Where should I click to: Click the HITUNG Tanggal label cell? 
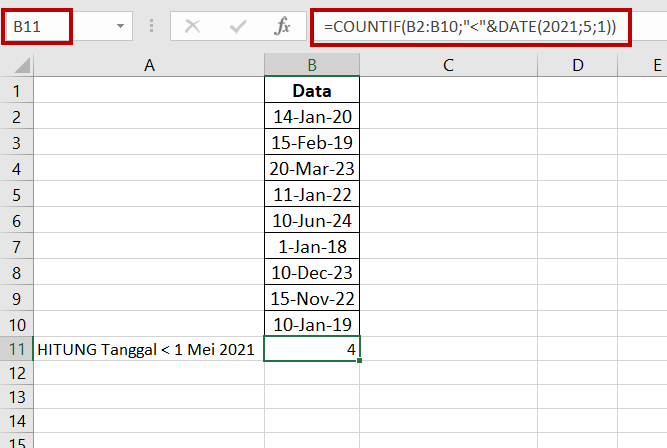click(x=149, y=349)
